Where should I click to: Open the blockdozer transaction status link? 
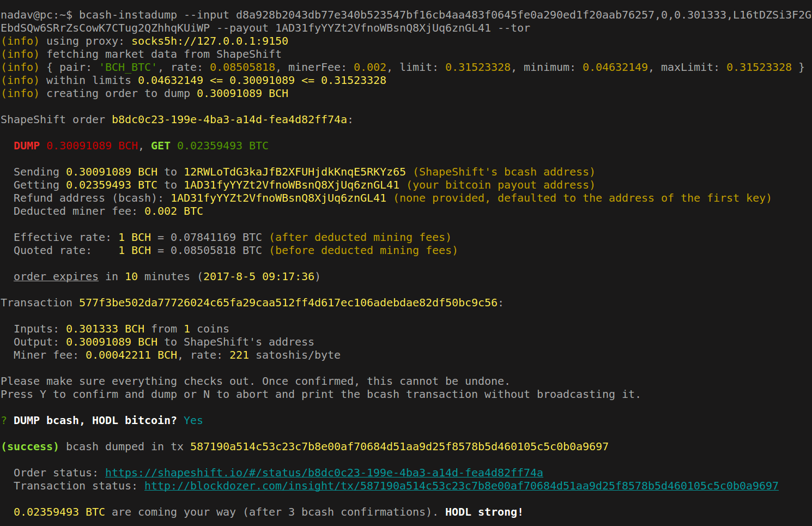click(x=460, y=486)
